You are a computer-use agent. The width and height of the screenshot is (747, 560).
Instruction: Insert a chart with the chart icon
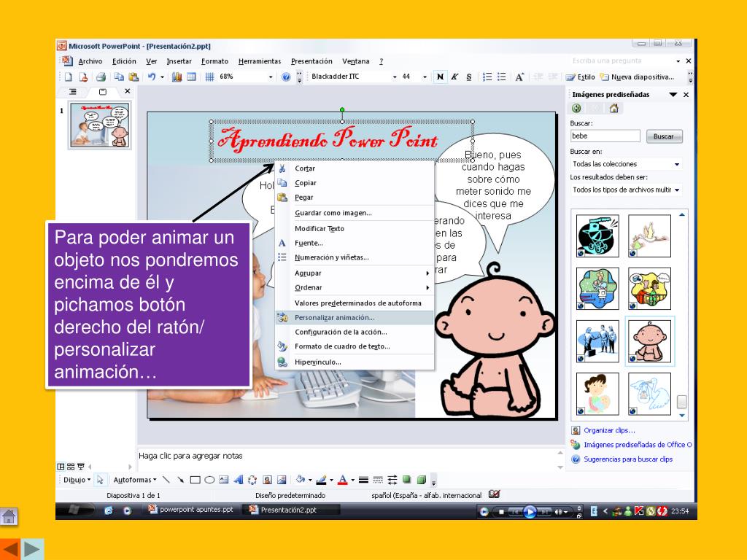[x=177, y=77]
